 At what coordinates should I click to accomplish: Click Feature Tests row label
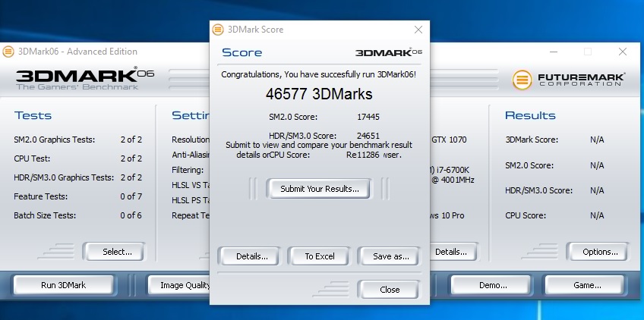point(41,196)
